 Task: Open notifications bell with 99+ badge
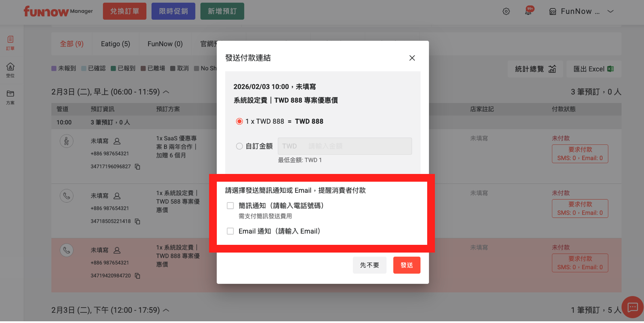[x=529, y=12]
